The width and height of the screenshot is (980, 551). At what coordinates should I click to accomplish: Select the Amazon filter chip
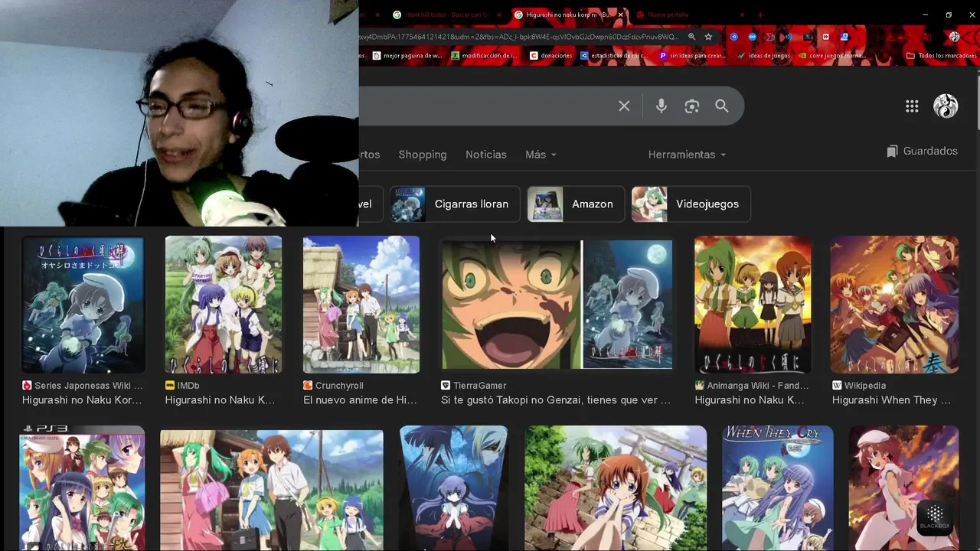576,204
